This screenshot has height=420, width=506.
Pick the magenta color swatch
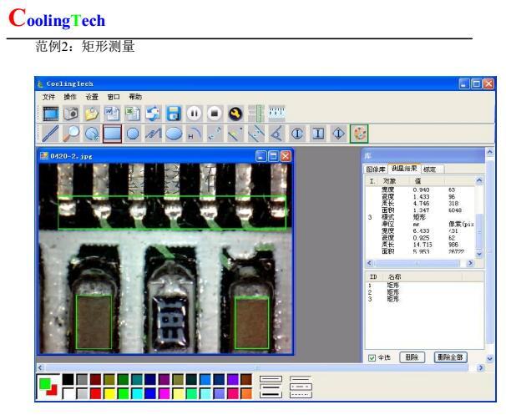tap(164, 393)
